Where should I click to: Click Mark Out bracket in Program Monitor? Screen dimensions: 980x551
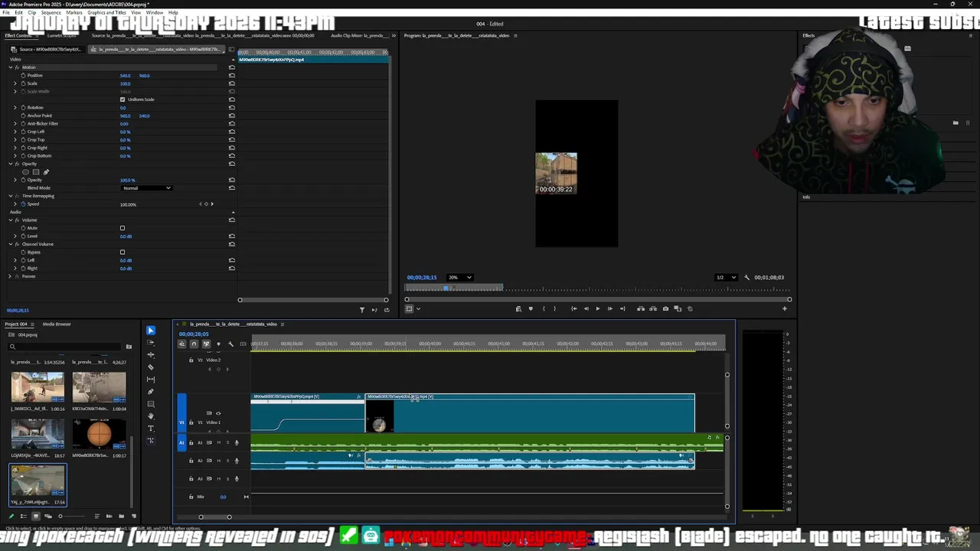coord(556,308)
